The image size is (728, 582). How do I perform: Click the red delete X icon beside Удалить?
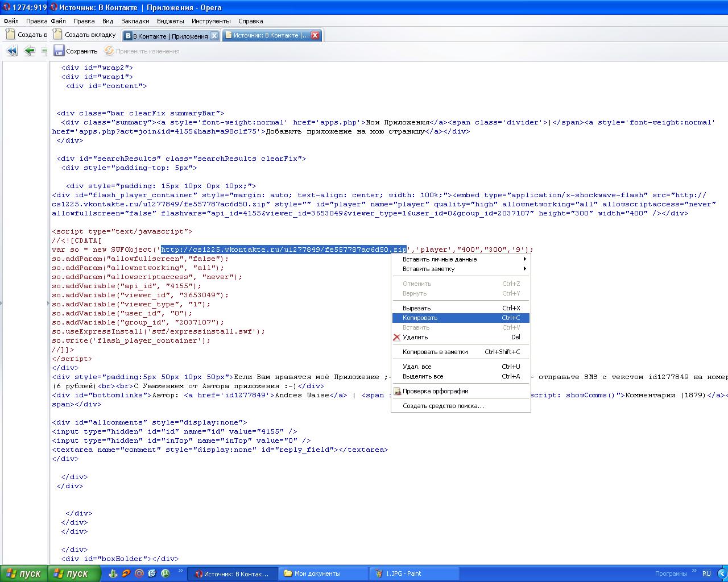pos(396,337)
